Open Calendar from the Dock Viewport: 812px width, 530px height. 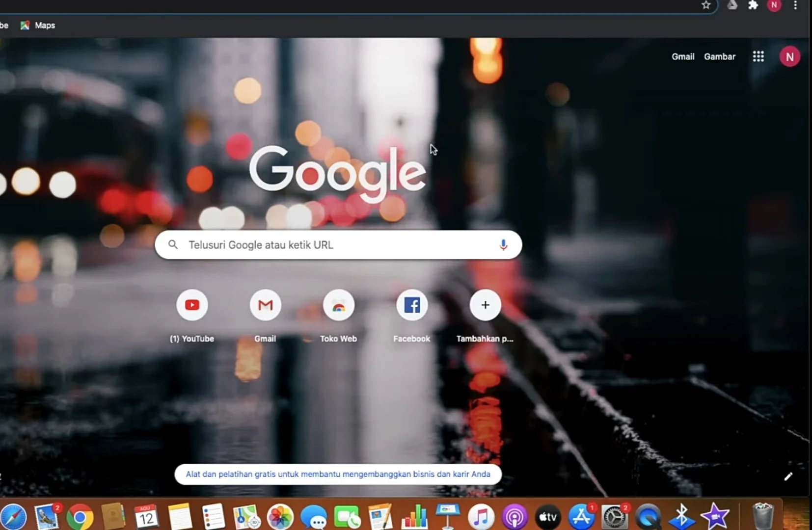(x=146, y=517)
